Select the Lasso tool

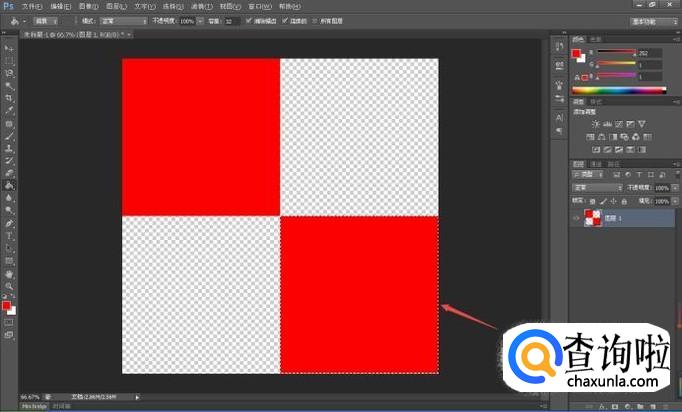tap(9, 73)
